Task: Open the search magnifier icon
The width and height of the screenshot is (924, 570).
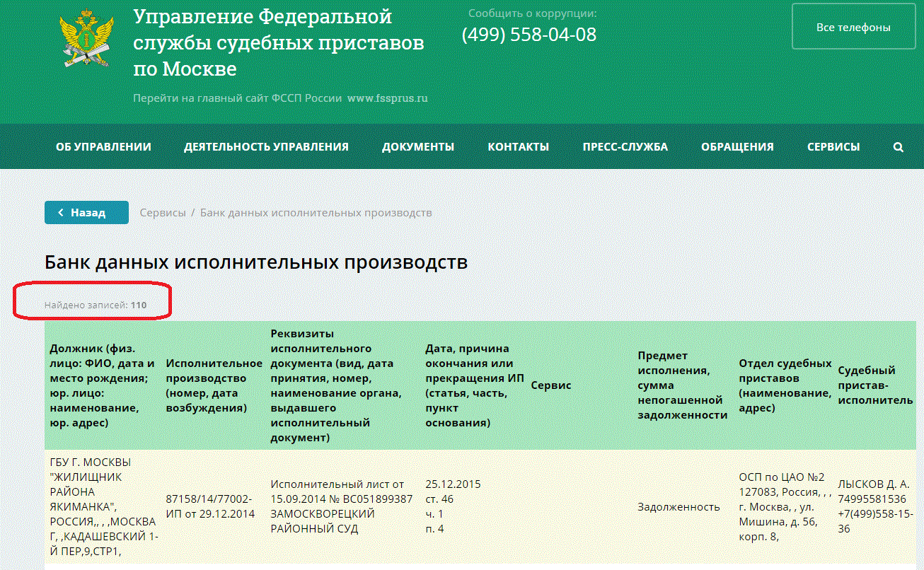Action: [x=899, y=147]
